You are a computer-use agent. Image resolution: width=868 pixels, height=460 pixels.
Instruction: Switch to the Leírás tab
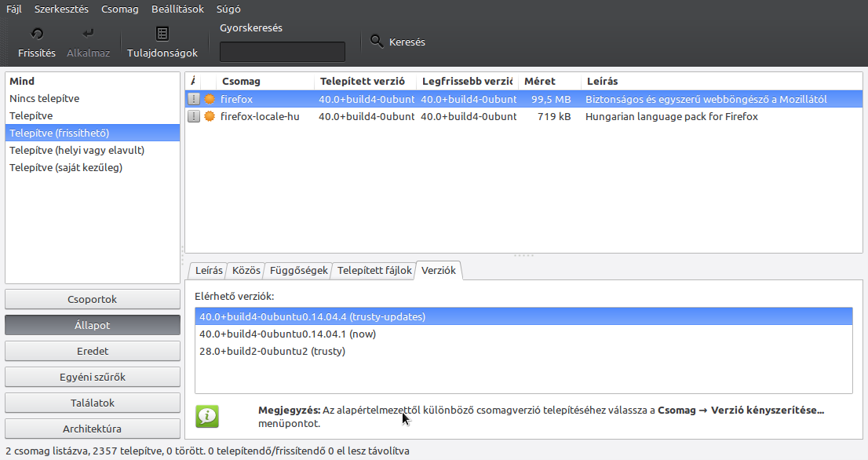coord(209,270)
